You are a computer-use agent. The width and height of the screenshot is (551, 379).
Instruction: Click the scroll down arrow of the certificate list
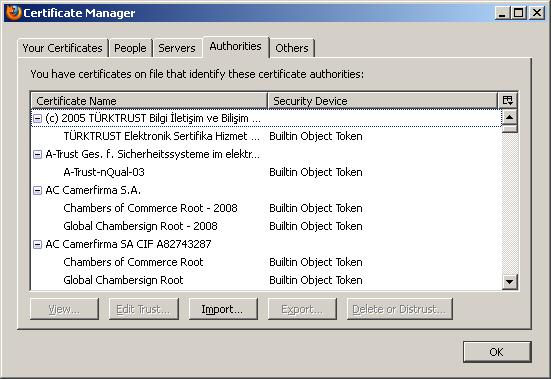[x=510, y=282]
